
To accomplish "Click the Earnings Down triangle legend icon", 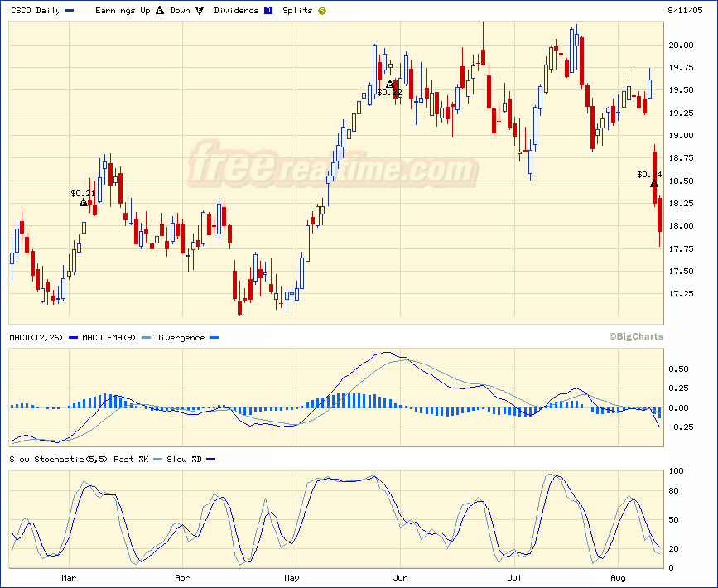I will (200, 10).
